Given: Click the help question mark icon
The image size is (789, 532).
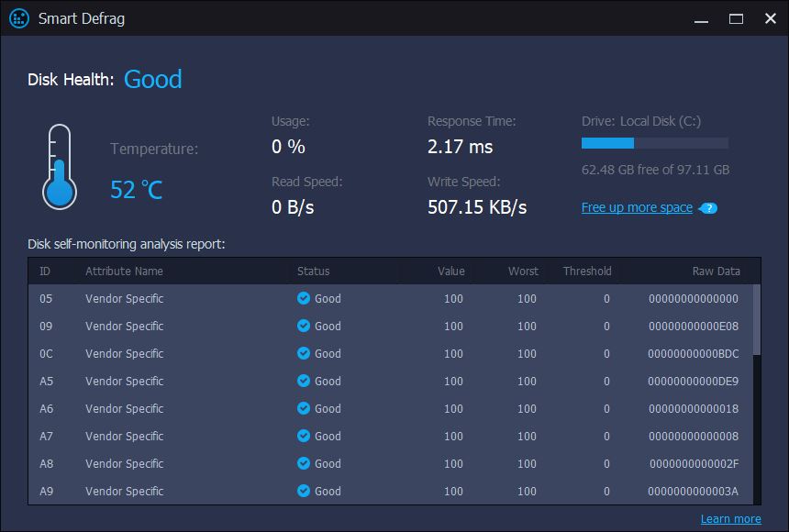Looking at the screenshot, I should click(x=708, y=208).
